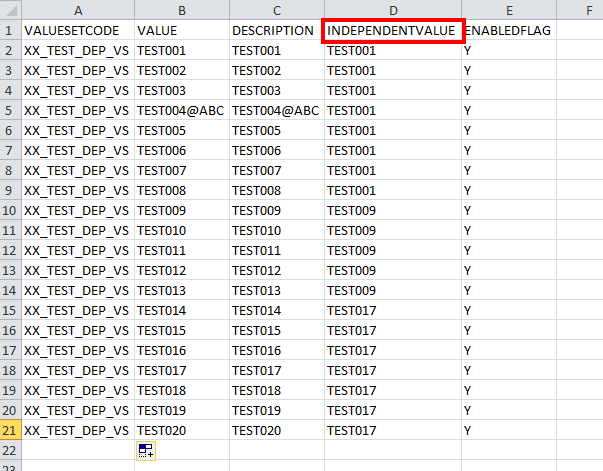603x471 pixels.
Task: Select column D header
Action: [393, 10]
